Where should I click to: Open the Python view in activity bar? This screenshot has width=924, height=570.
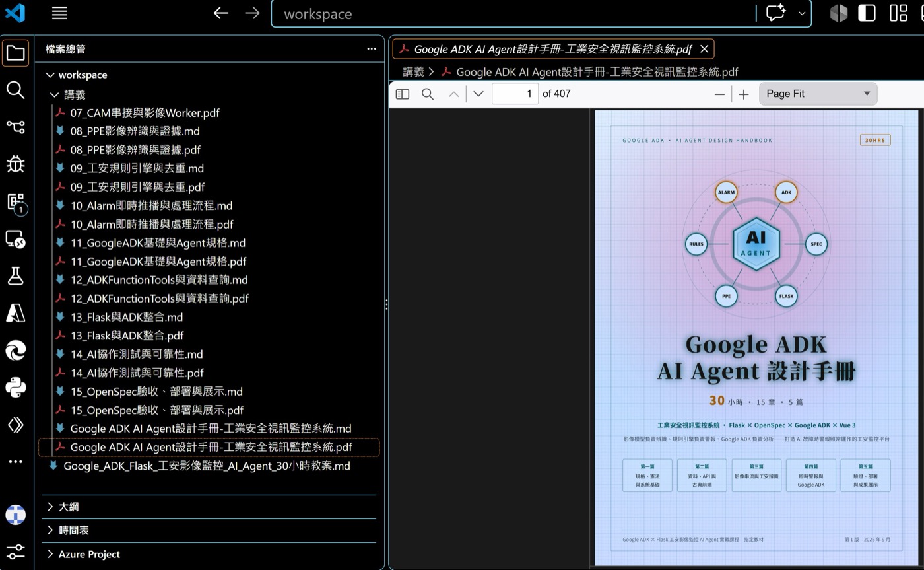tap(16, 387)
